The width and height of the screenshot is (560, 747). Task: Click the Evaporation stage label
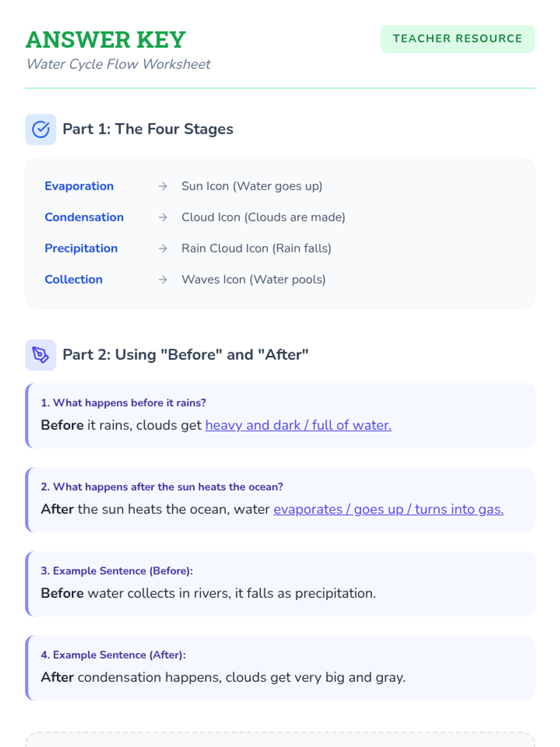[79, 186]
